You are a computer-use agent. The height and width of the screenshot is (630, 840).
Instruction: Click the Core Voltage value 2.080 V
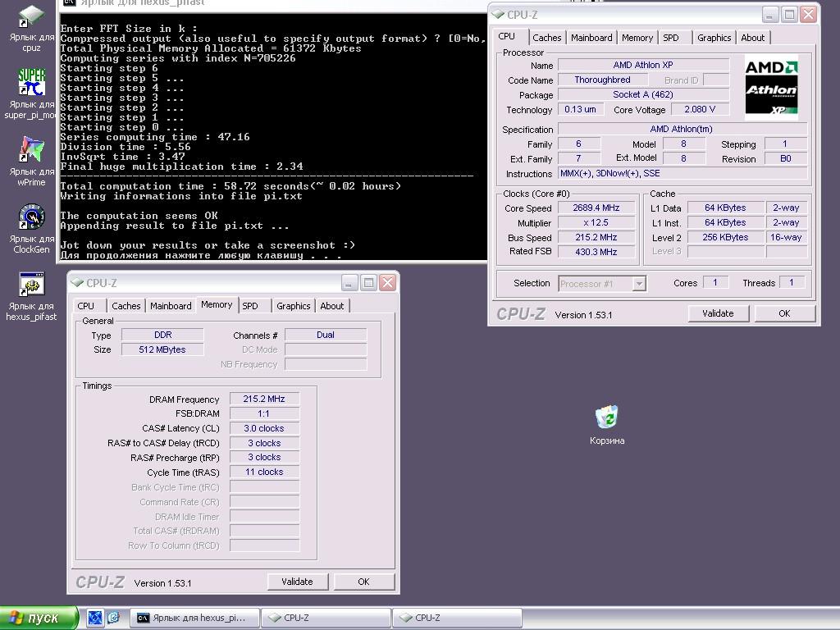[x=700, y=109]
